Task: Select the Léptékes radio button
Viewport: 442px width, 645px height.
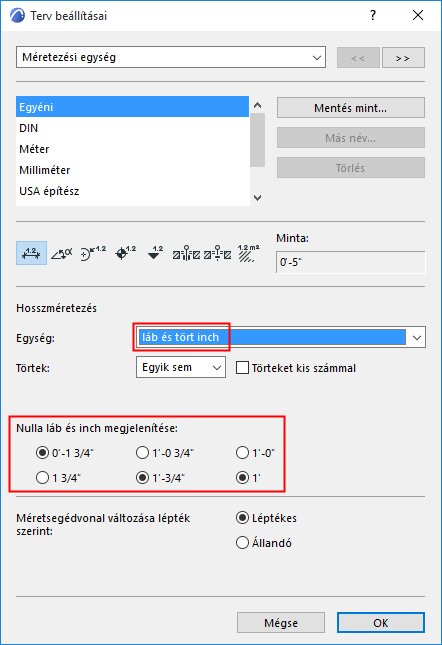Action: 243,518
